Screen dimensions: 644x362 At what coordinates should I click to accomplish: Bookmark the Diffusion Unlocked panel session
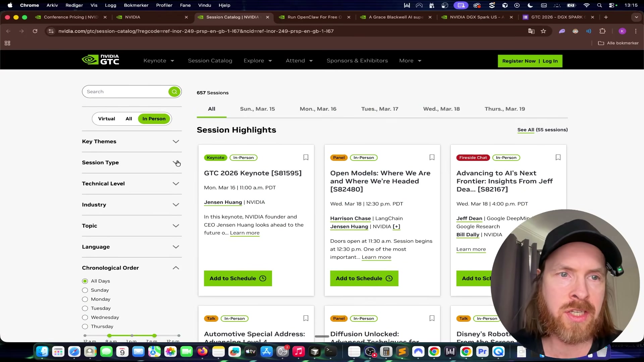coord(432,318)
